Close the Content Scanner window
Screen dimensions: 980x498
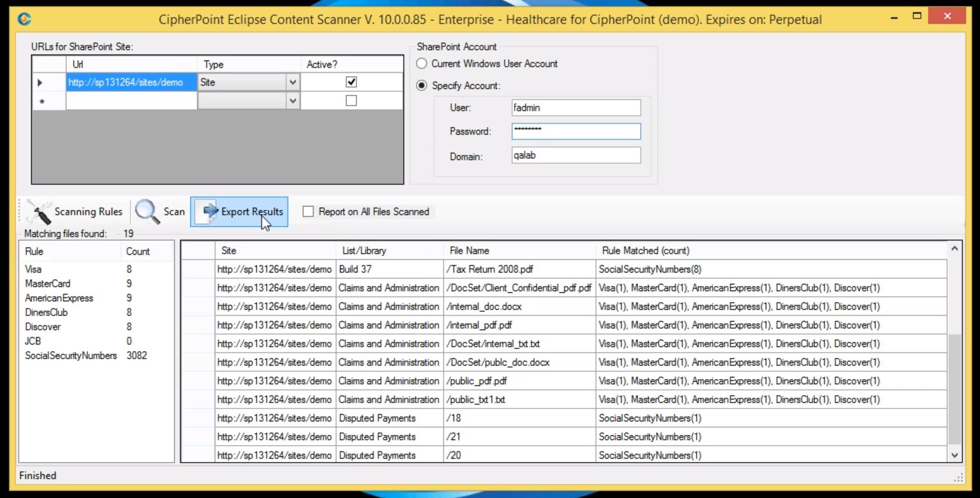pyautogui.click(x=948, y=16)
